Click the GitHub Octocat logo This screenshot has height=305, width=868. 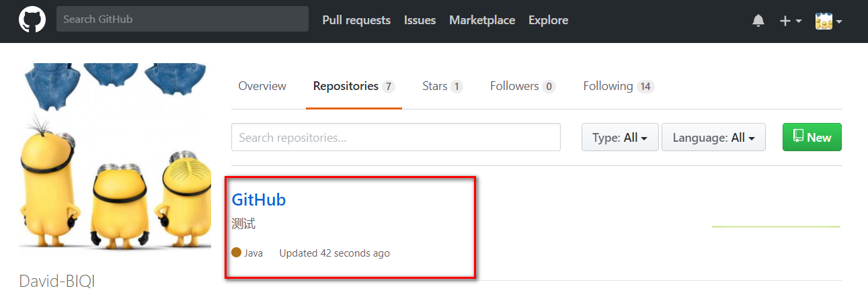(x=32, y=20)
